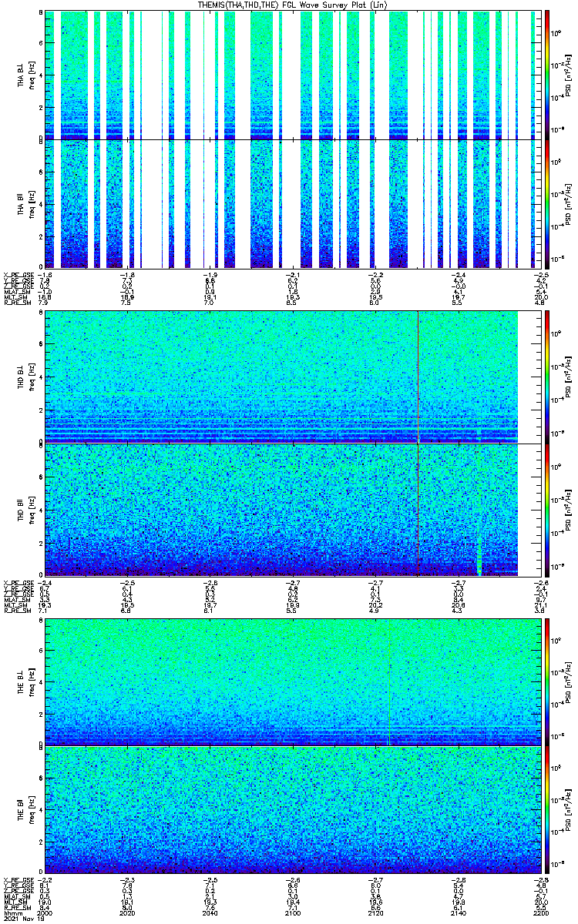
Task: Click the red vertical line in THD B-parallel panel
Action: (x=418, y=510)
